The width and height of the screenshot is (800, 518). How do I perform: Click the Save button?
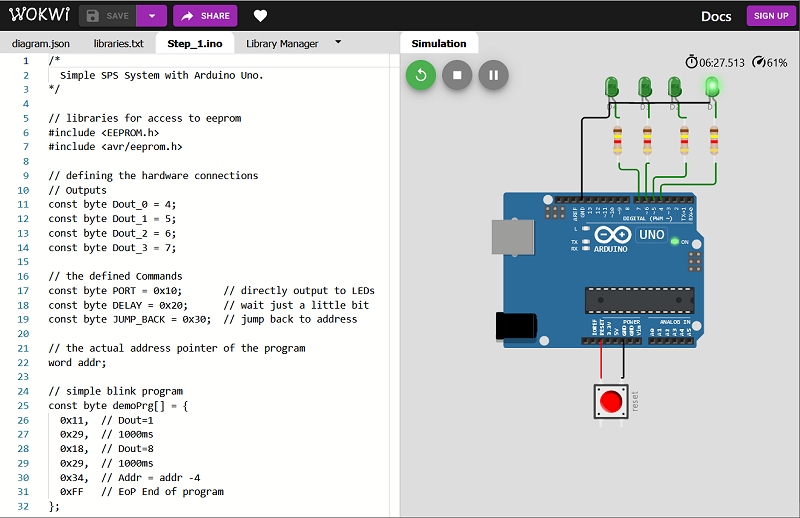coord(108,16)
